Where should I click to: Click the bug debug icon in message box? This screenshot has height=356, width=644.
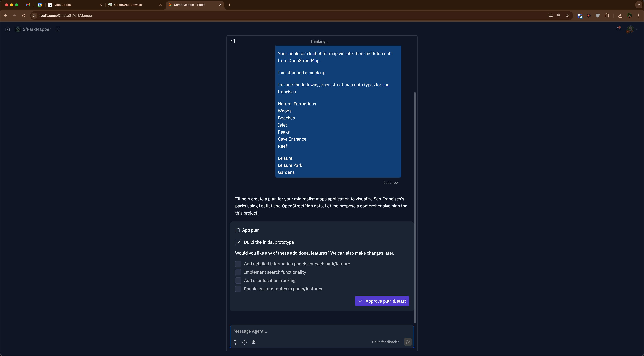click(x=253, y=342)
